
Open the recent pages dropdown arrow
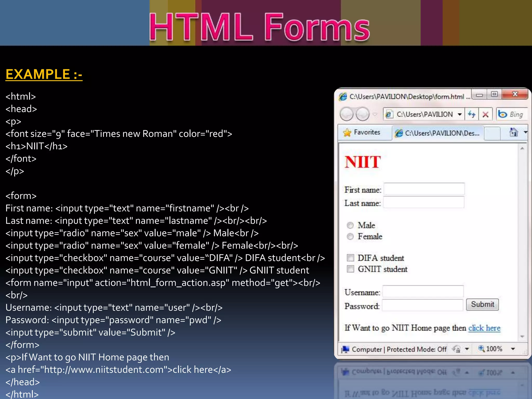(x=375, y=114)
